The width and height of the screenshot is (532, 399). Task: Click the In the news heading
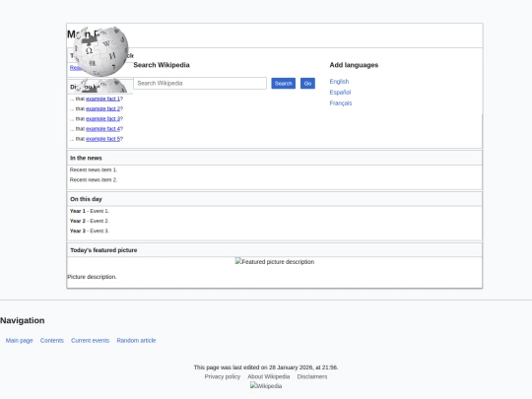[x=86, y=158]
